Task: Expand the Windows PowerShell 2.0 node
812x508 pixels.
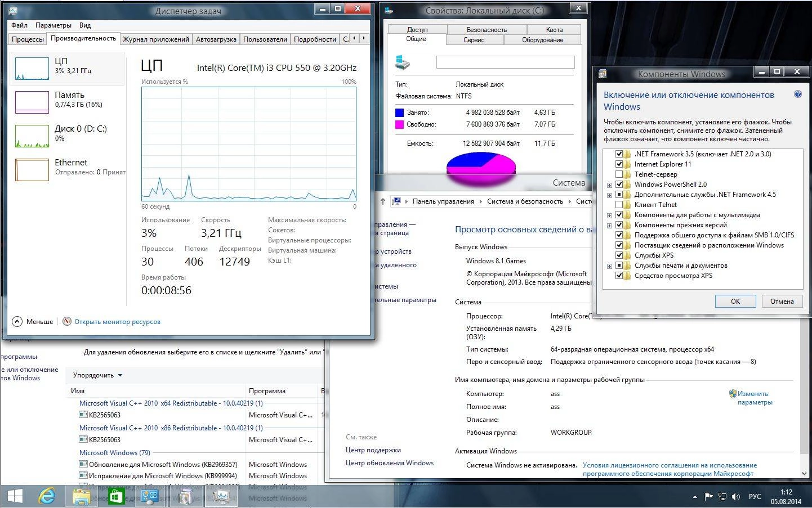Action: click(x=609, y=185)
